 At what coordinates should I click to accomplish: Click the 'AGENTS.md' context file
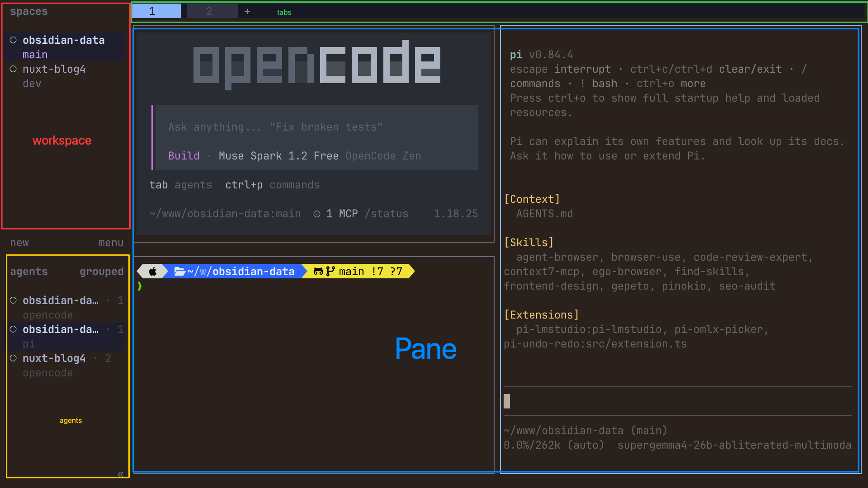point(545,214)
